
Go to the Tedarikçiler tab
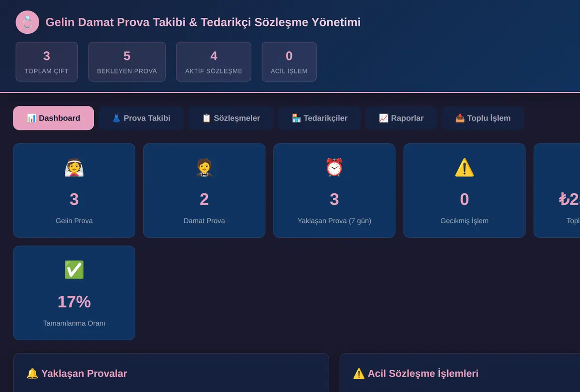click(x=319, y=118)
